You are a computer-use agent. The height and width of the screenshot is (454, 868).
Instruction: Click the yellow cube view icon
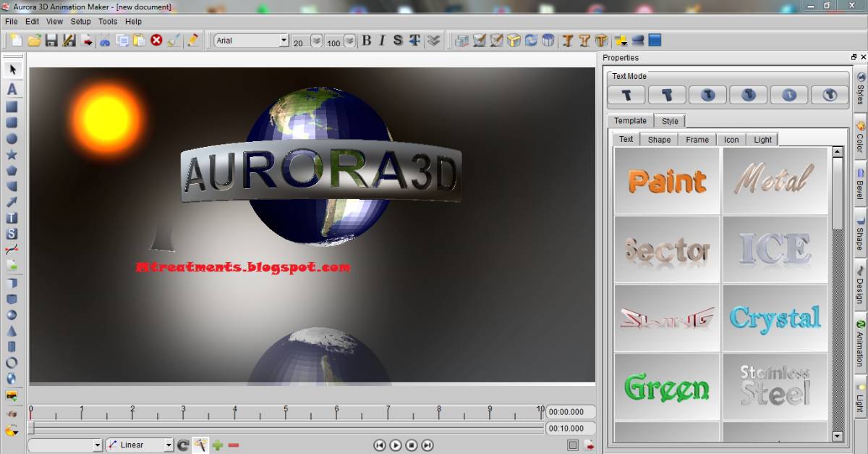pos(514,41)
